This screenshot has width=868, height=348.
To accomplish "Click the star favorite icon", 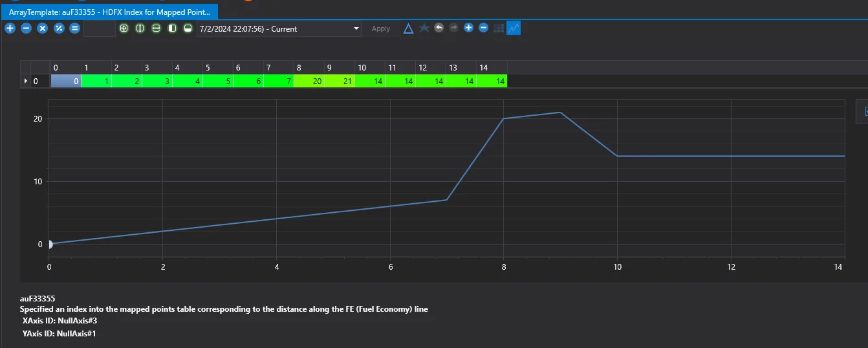I will tap(424, 28).
